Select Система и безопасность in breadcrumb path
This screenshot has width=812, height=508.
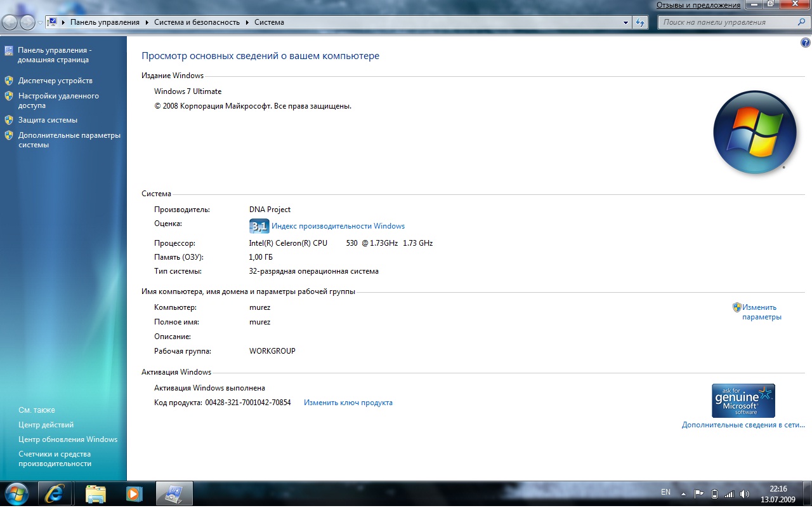(x=197, y=22)
